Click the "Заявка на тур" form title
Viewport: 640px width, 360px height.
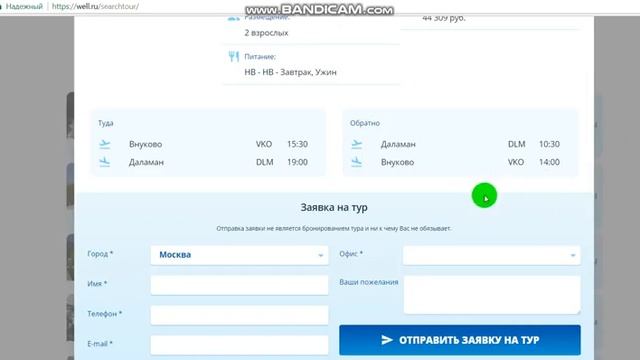pos(334,207)
